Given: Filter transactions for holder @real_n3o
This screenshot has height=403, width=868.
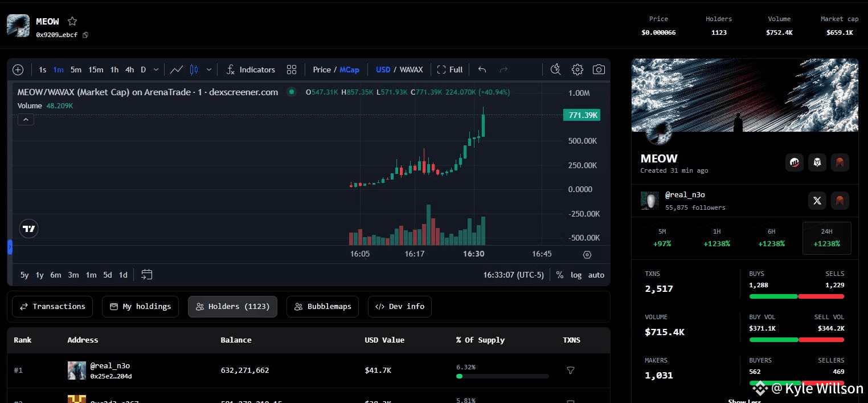Looking at the screenshot, I should click(x=571, y=371).
